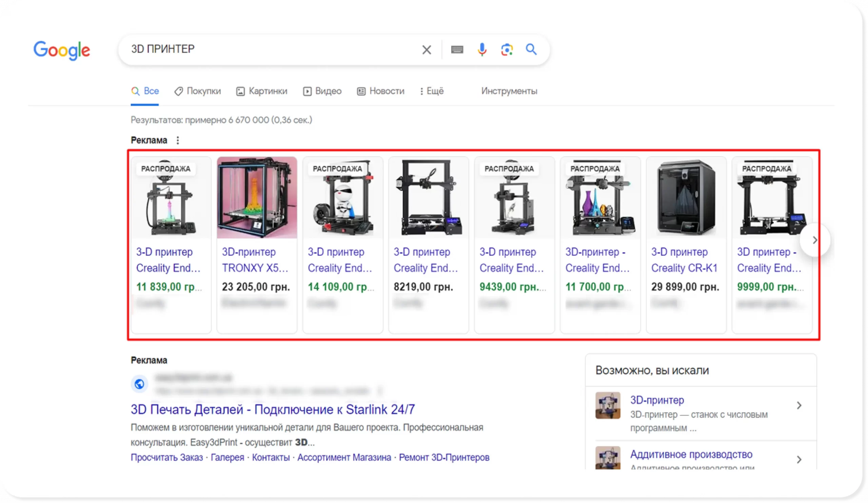Start voice search with the microphone icon
Viewport: 868px width, 503px height.
[482, 50]
